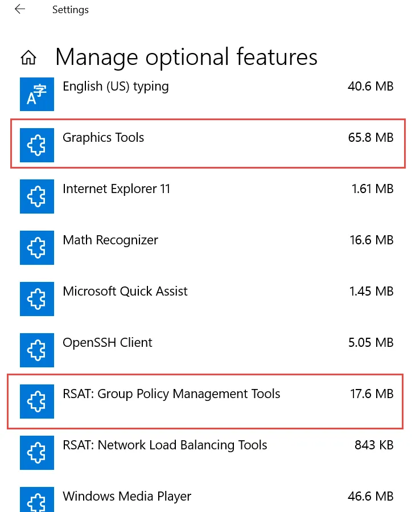Click the 46.6 MB size value
420x512 pixels.
370,496
